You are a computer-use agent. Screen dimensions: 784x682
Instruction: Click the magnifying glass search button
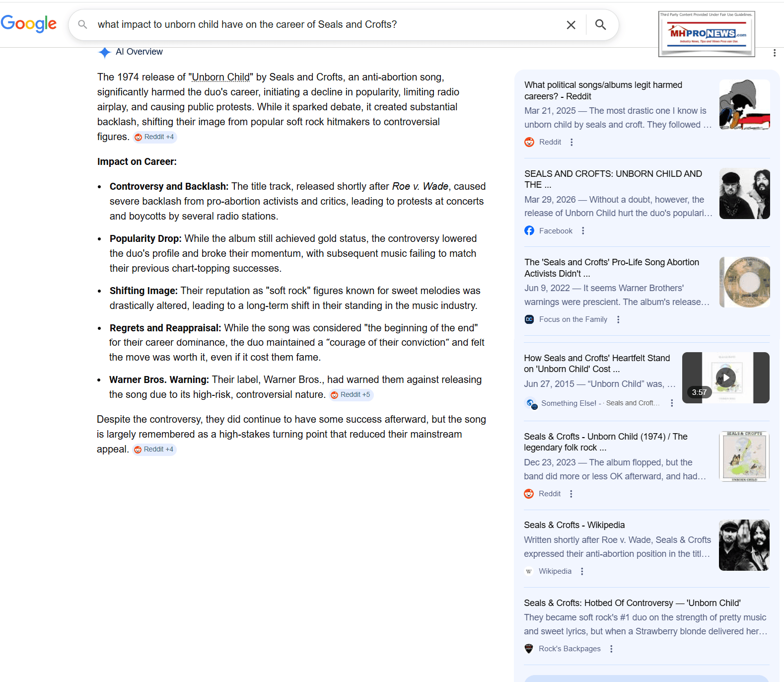600,25
